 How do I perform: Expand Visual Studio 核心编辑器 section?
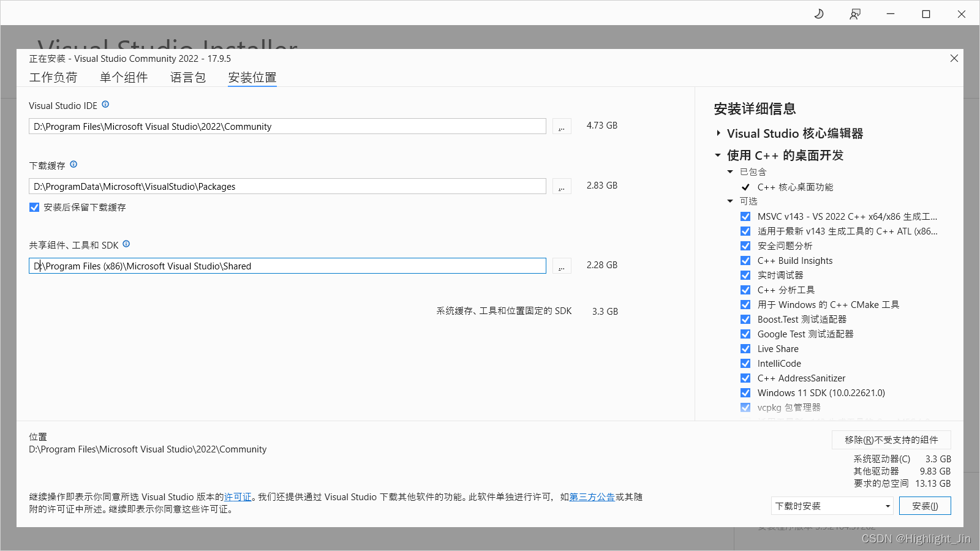click(718, 133)
